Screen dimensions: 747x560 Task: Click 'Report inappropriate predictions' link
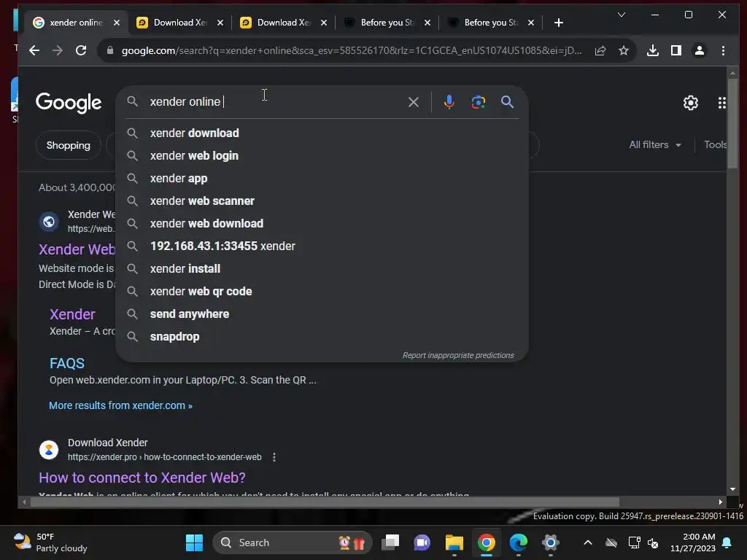458,355
